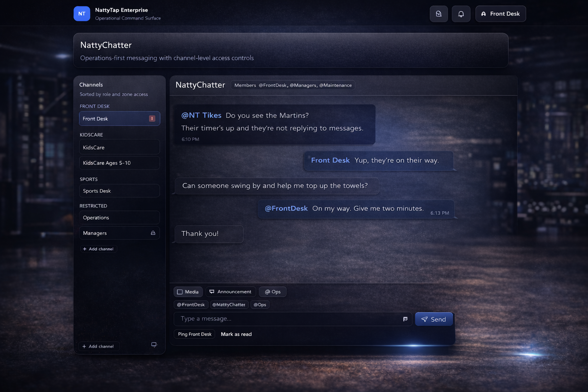Open the inbox icon in header

point(439,14)
